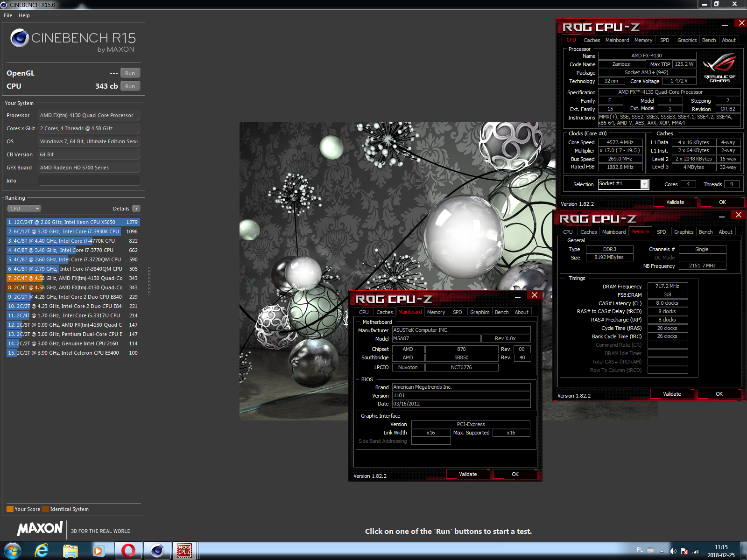Select orange ranking row 7 with score 343

[x=73, y=278]
